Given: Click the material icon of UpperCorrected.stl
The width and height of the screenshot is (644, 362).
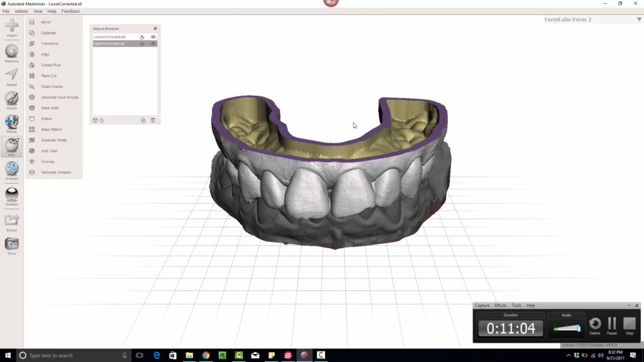Looking at the screenshot, I should coord(142,43).
